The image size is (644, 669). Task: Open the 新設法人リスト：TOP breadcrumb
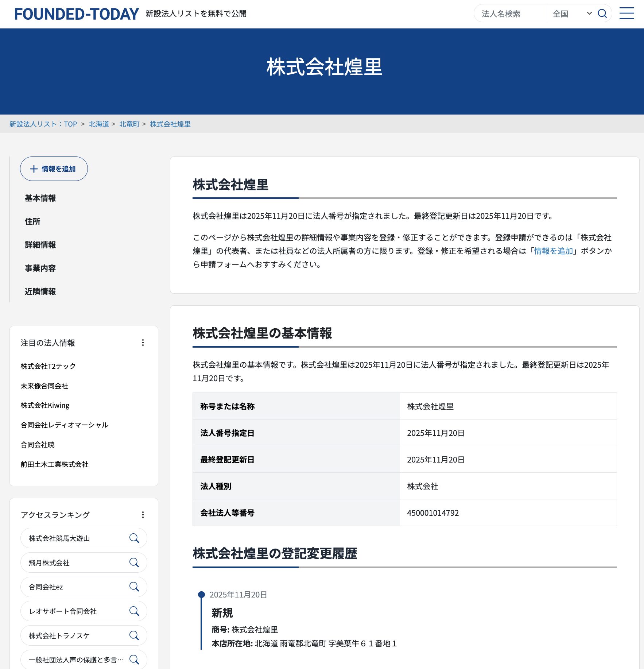tap(43, 124)
